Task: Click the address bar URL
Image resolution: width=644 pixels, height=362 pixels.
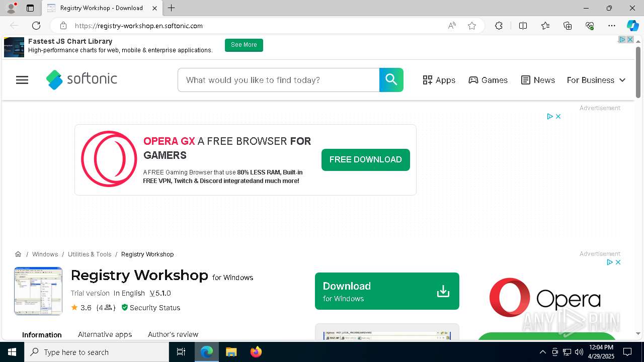Action: (139, 26)
